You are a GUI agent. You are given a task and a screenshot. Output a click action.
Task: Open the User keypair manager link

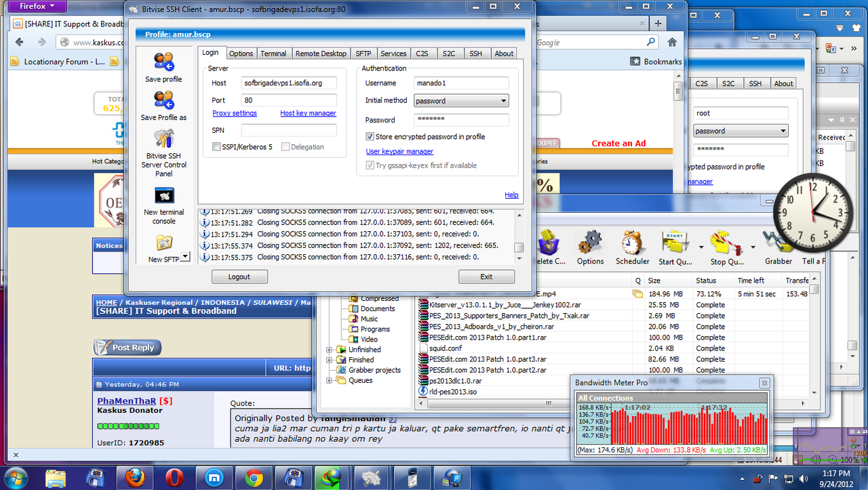[399, 151]
